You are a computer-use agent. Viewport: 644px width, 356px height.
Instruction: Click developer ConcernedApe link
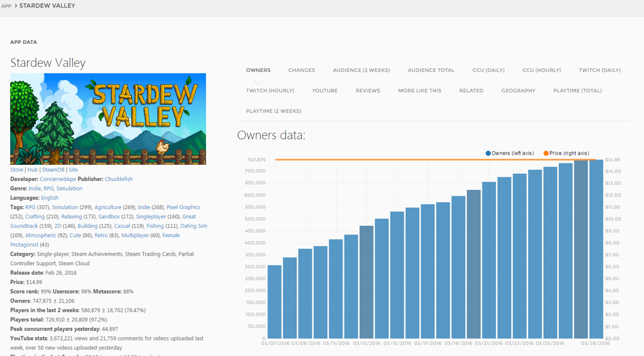click(x=58, y=179)
